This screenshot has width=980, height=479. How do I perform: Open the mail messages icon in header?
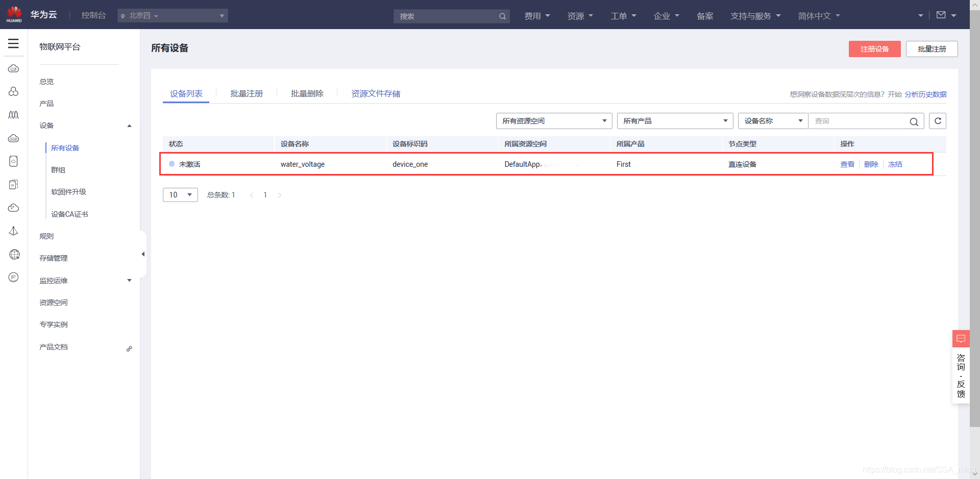[x=941, y=15]
